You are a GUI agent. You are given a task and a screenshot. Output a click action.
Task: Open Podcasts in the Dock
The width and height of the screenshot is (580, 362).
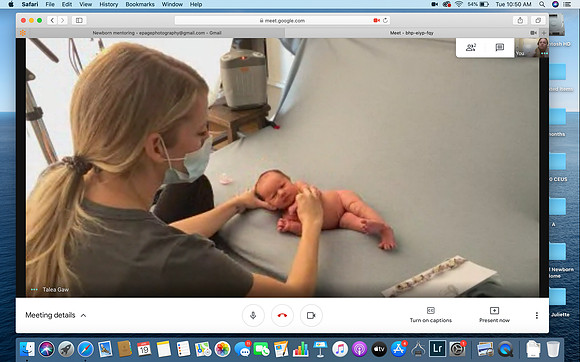point(359,349)
